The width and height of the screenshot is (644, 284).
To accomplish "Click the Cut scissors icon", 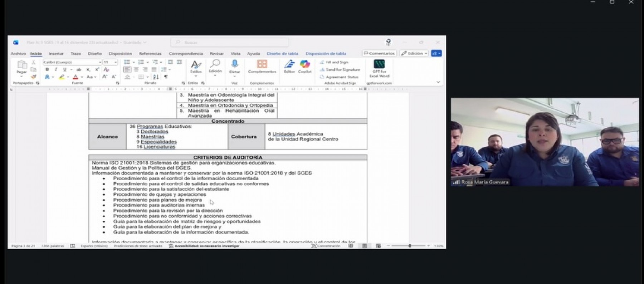I will (34, 62).
